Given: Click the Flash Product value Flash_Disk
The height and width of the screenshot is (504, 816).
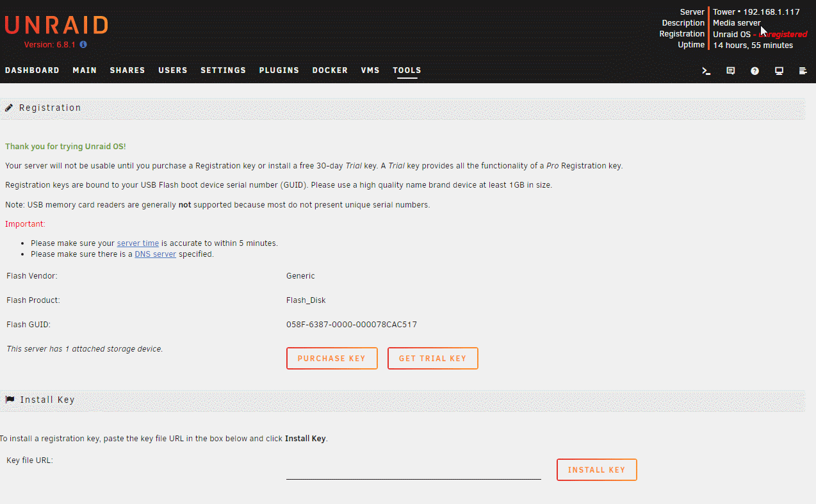Looking at the screenshot, I should coord(306,300).
